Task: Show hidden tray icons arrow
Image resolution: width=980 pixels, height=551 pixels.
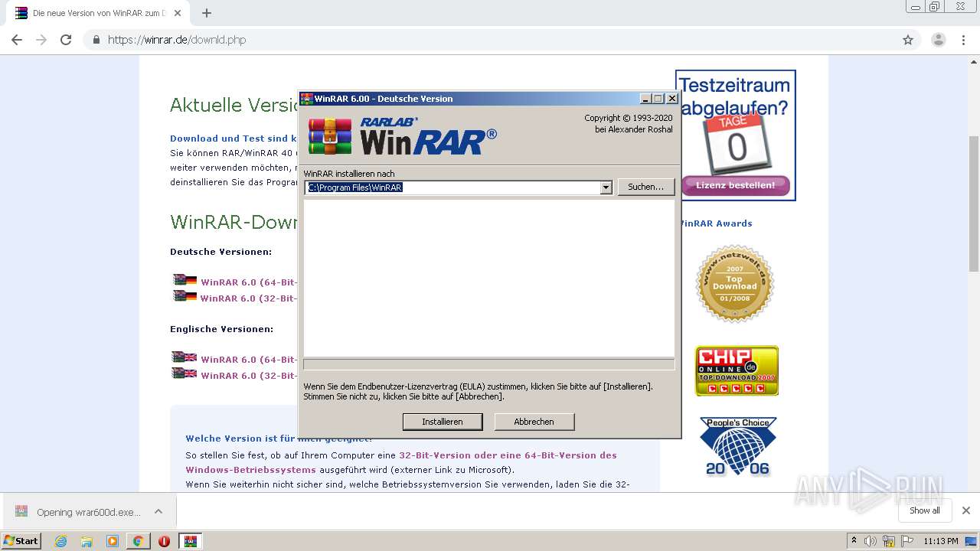Action: click(x=854, y=541)
